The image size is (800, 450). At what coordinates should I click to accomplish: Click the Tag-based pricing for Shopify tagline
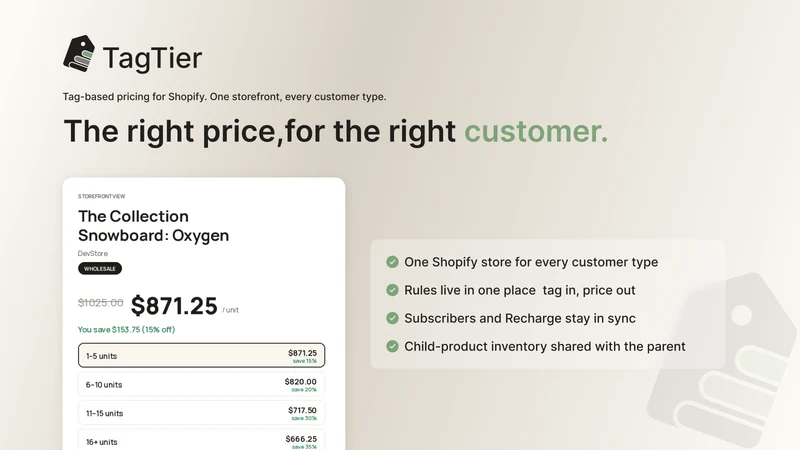(x=224, y=96)
